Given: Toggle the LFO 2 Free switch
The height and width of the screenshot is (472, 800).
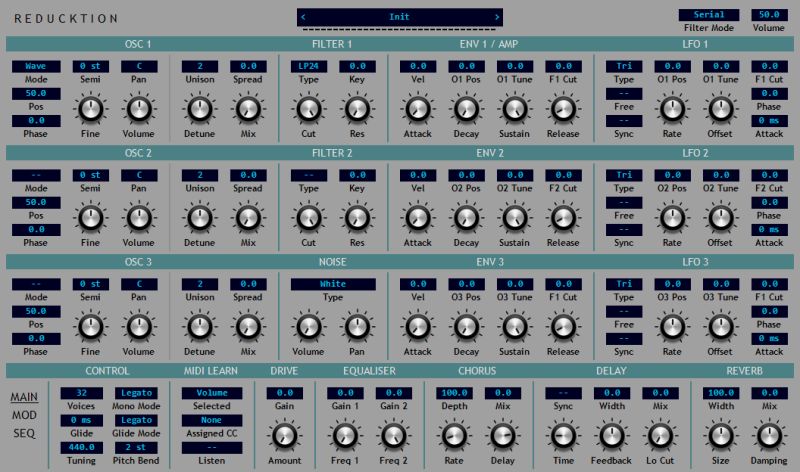Looking at the screenshot, I should 624,203.
